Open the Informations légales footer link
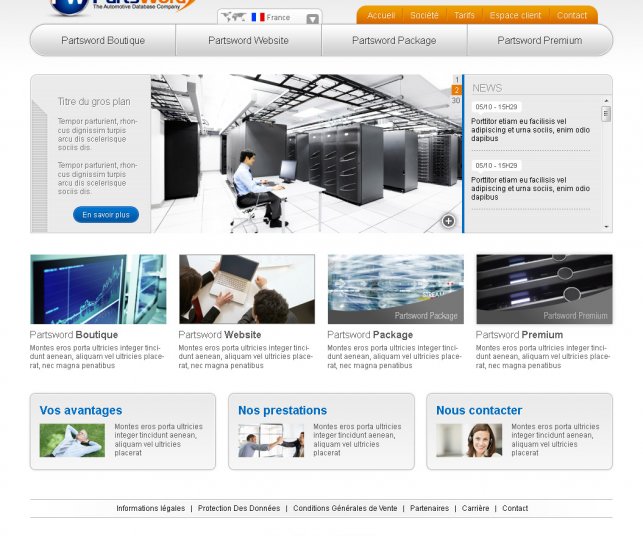The width and height of the screenshot is (643, 536). [150, 509]
